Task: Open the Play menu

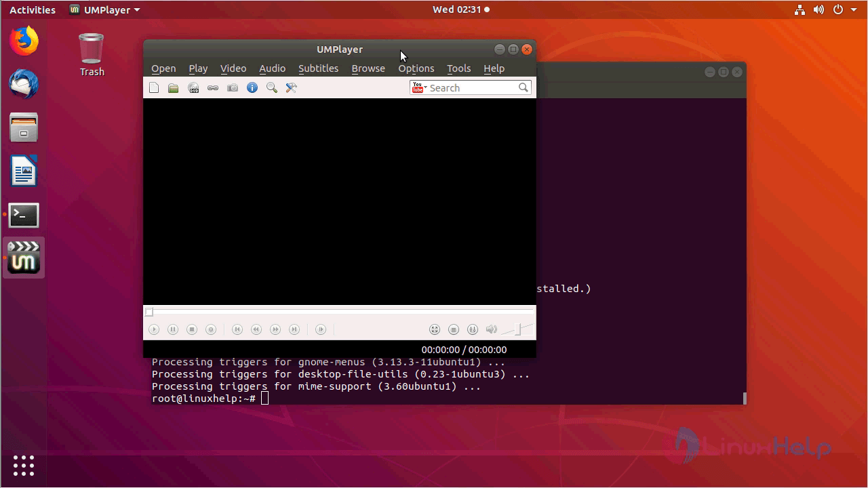Action: (x=198, y=68)
